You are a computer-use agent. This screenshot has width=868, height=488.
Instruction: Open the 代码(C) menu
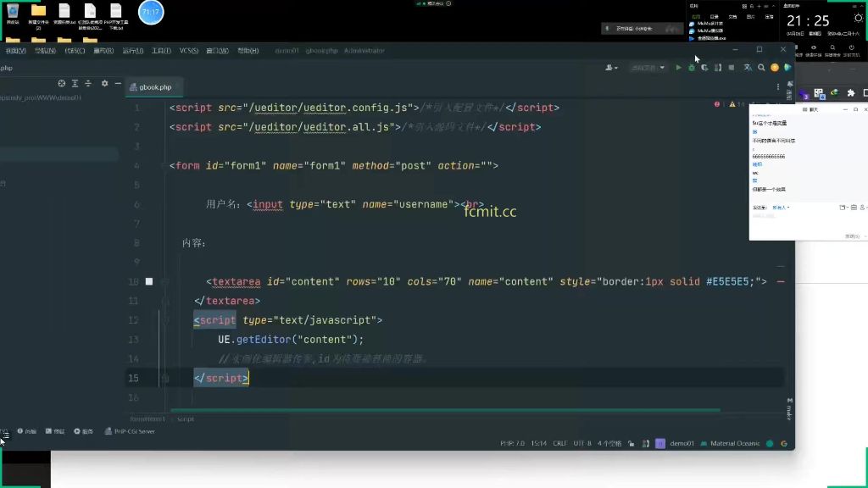[x=75, y=50]
